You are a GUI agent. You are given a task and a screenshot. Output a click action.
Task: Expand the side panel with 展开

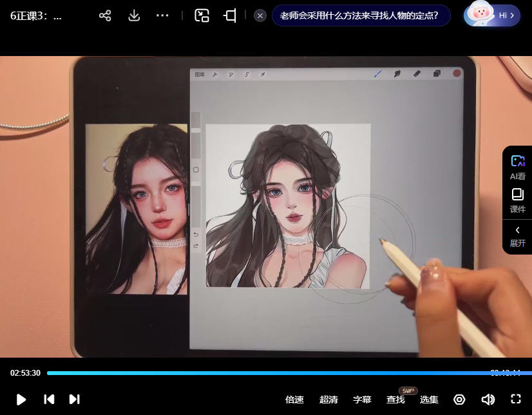coord(517,236)
